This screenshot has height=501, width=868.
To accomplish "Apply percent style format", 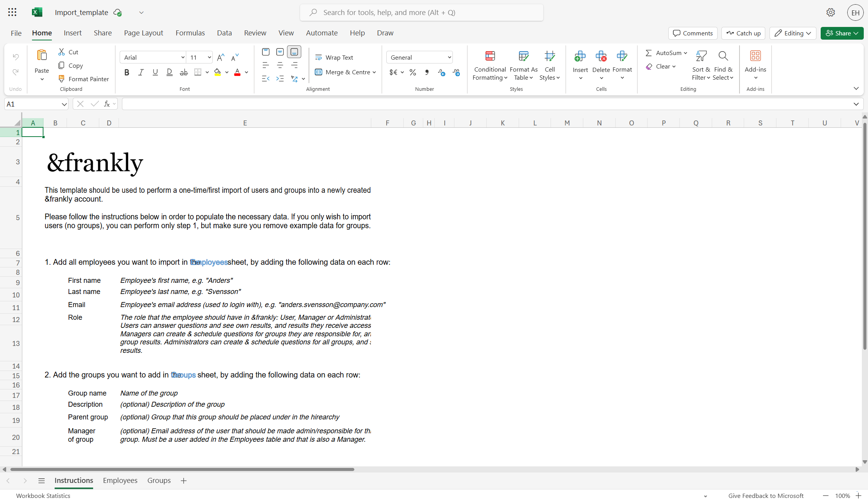I will [x=413, y=72].
